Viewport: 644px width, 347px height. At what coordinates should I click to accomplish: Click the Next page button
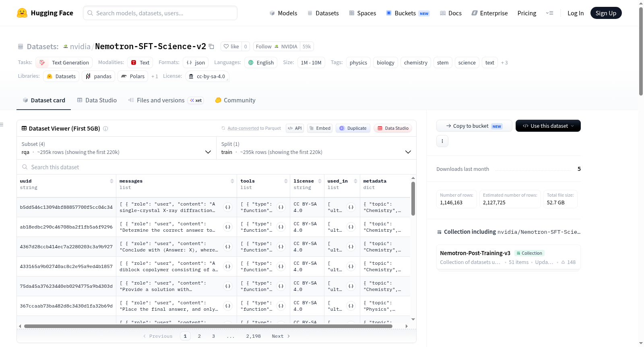tap(281, 336)
